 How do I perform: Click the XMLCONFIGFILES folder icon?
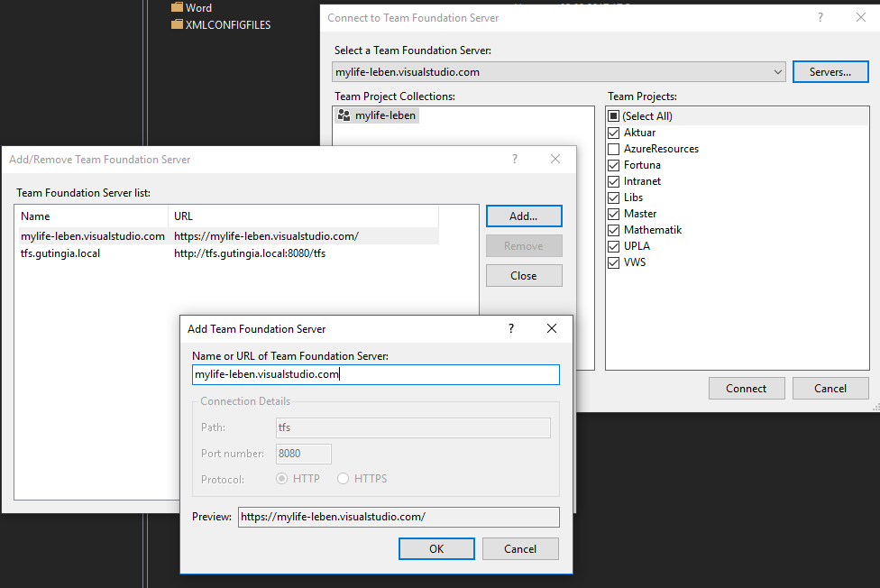coord(177,24)
